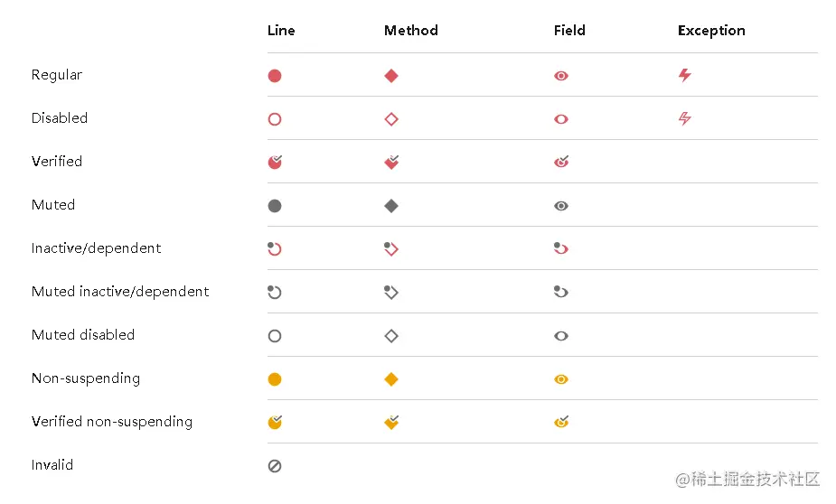This screenshot has width=836, height=504.
Task: Click the regular exception breakpoint lightning icon
Action: 684,75
